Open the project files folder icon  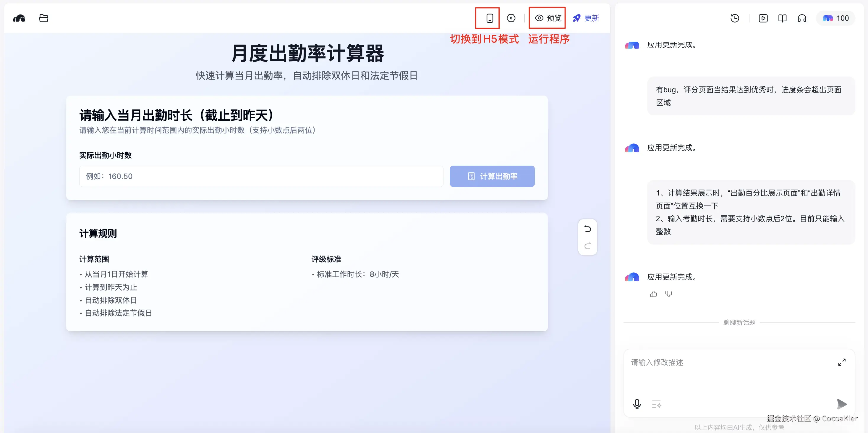point(43,18)
